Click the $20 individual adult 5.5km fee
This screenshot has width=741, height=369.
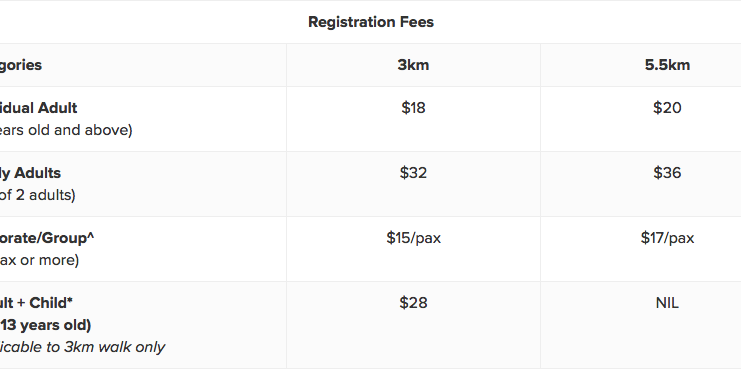(x=667, y=108)
